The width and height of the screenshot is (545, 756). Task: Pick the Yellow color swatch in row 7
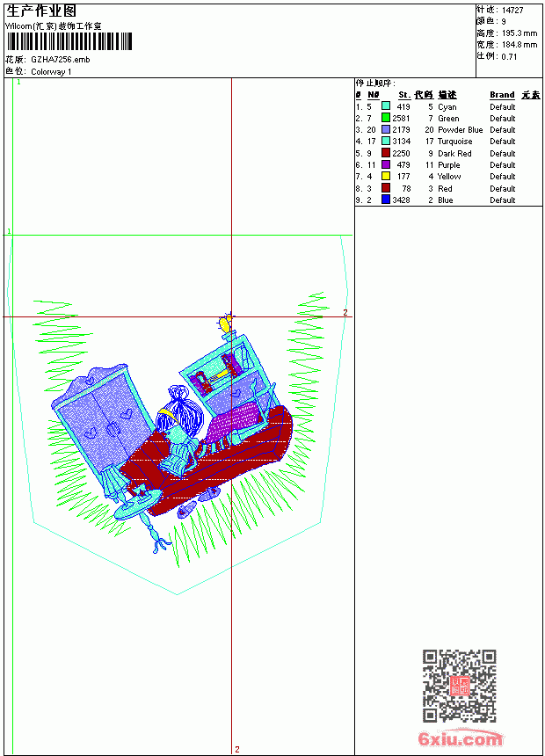pos(386,176)
